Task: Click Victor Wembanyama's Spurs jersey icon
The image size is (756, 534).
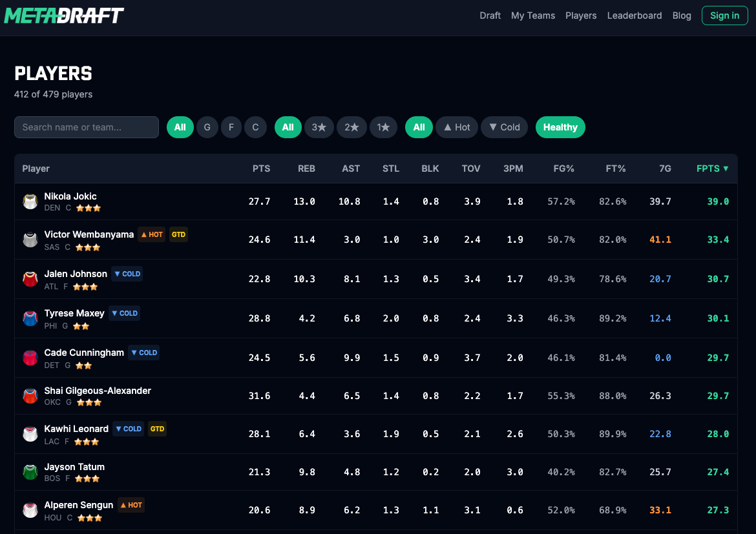Action: (30, 240)
